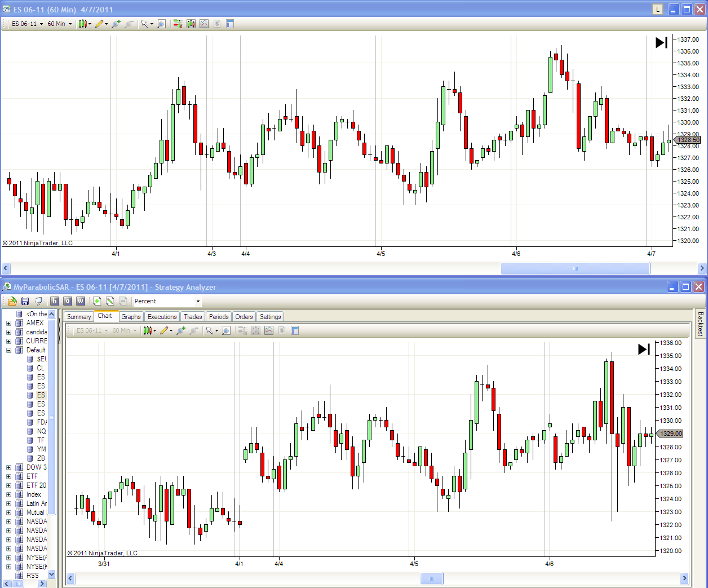Select TF instrument in tree
The image size is (708, 588).
41,440
